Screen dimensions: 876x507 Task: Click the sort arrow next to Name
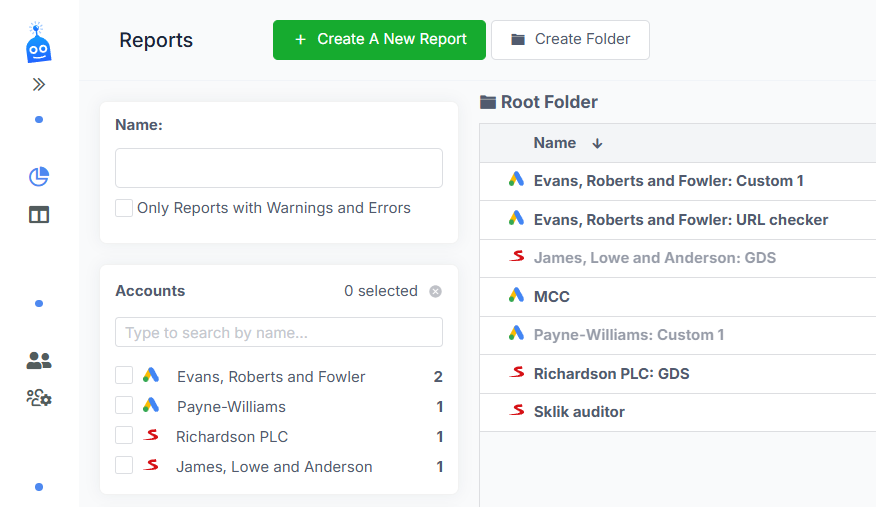[597, 144]
